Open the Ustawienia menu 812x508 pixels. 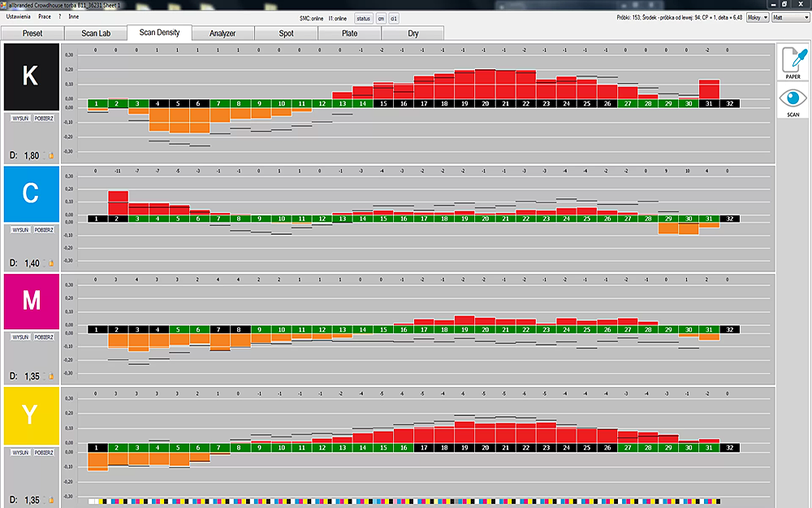18,16
